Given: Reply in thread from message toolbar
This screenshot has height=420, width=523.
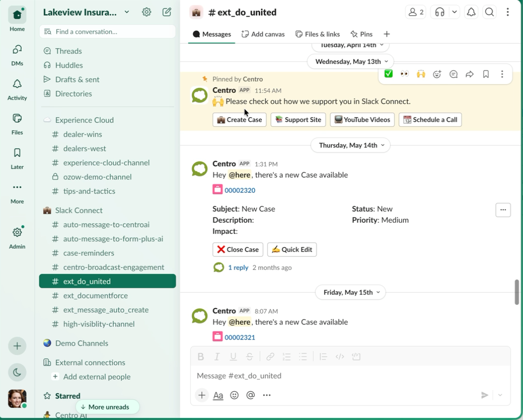Looking at the screenshot, I should pos(454,74).
